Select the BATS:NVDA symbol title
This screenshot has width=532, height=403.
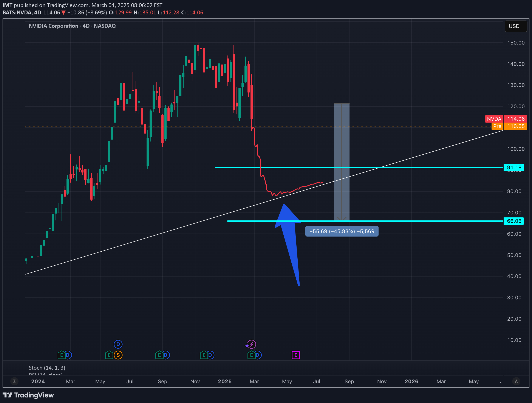[17, 12]
